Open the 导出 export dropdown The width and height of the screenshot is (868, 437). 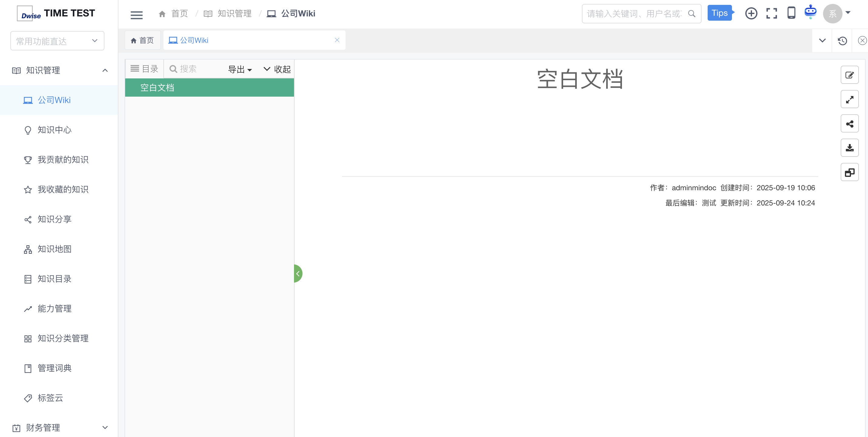(x=240, y=69)
